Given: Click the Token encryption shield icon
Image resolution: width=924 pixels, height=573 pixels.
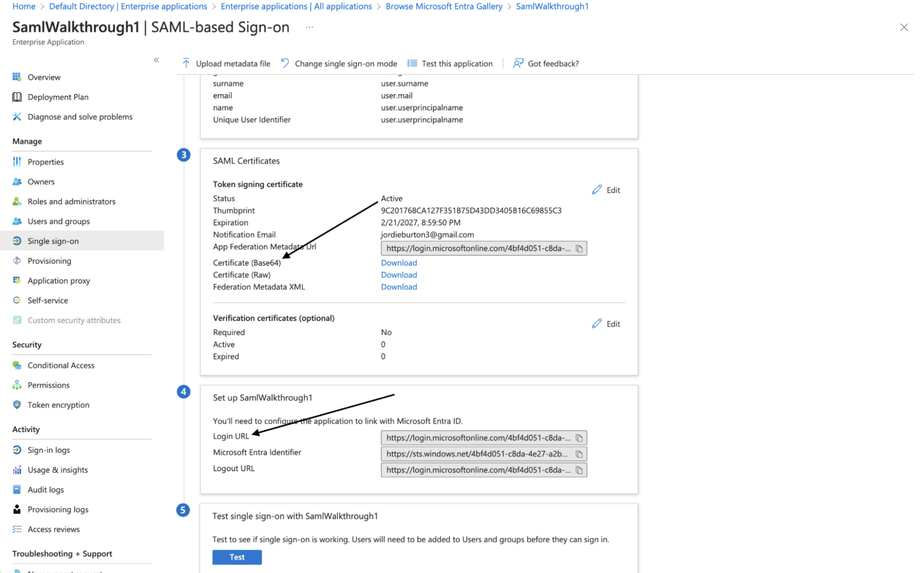Looking at the screenshot, I should coord(17,405).
